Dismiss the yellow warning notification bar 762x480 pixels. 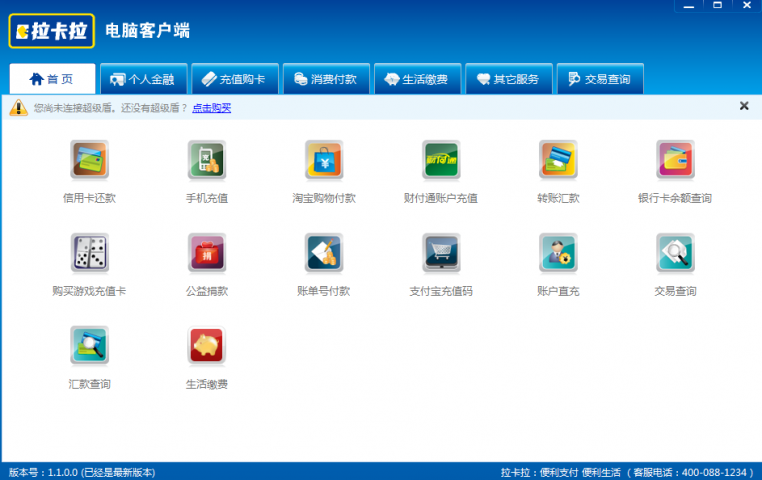coord(744,106)
